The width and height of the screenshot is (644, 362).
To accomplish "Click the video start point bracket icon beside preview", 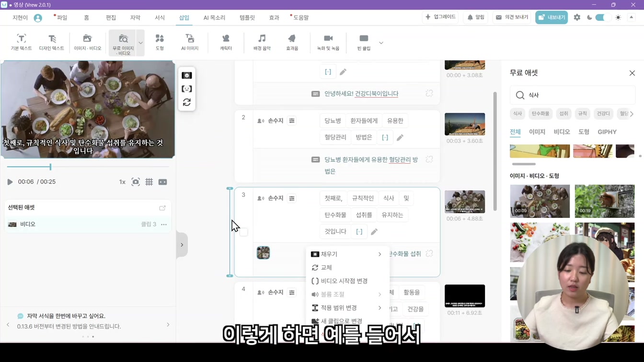I will (x=187, y=89).
